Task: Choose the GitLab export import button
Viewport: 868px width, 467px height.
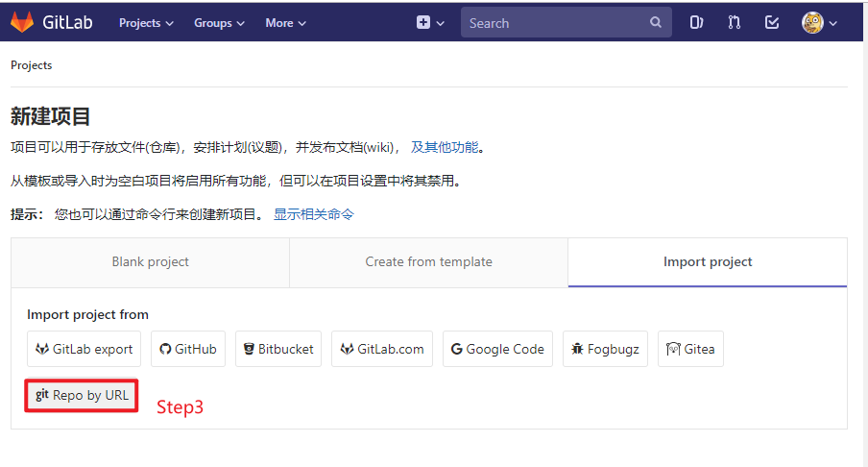Action: point(84,349)
